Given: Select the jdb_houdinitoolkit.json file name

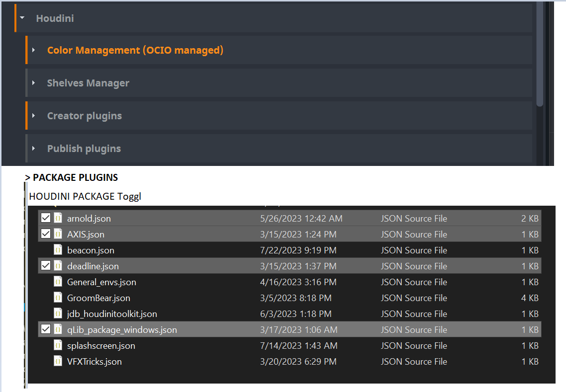Looking at the screenshot, I should click(x=112, y=314).
